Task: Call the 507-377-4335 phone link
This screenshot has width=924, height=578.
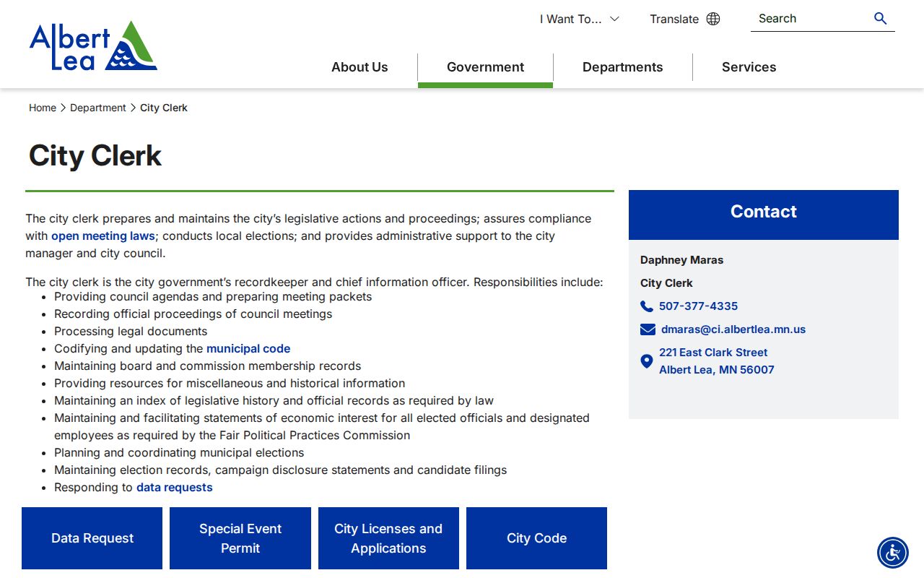Action: pos(698,306)
